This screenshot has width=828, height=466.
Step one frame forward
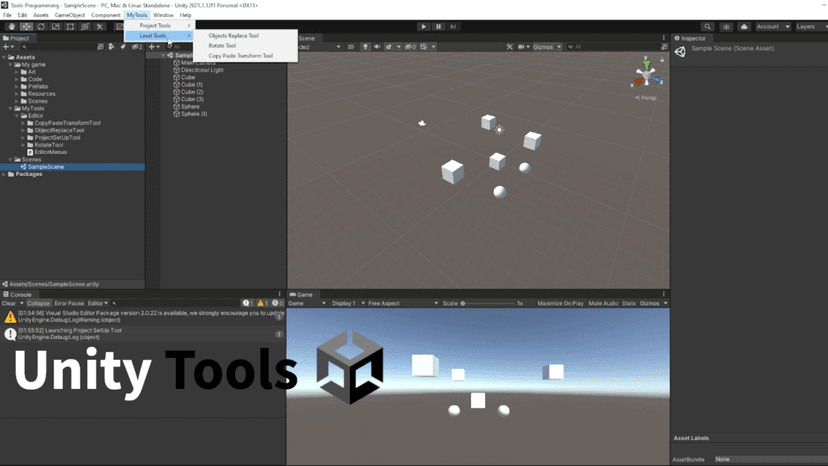point(453,26)
